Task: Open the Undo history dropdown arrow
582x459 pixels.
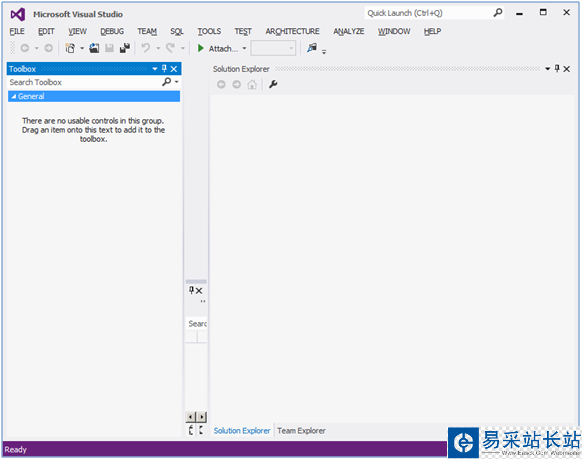Action: 158,48
